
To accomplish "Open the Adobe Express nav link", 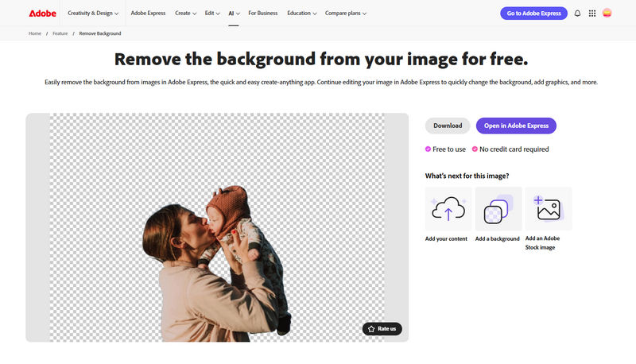I will point(148,14).
